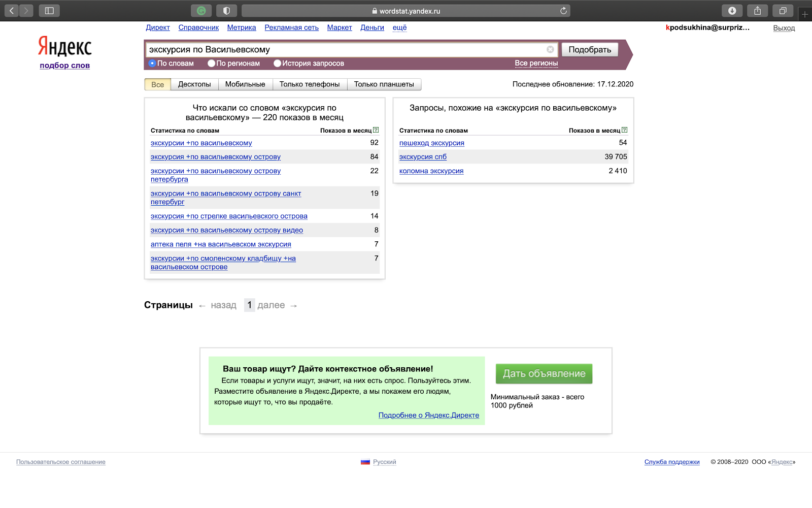Click the value 39 705 for 'экскурсия спб'
This screenshot has height=508, width=812.
click(616, 156)
